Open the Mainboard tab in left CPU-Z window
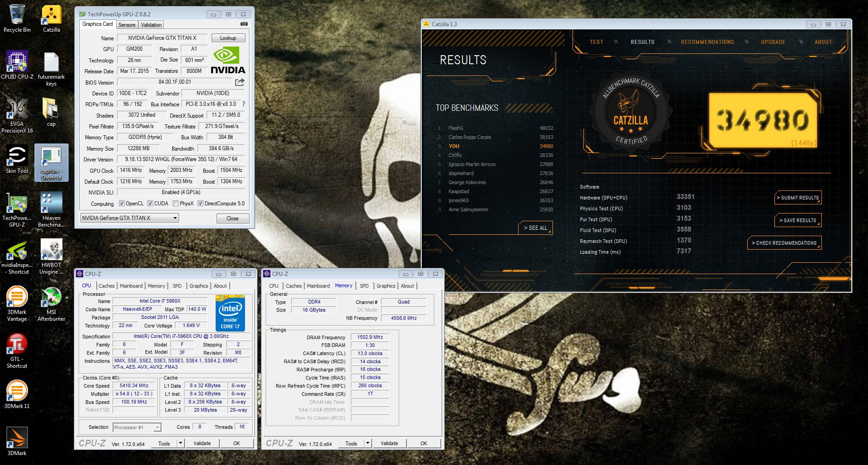 pos(131,286)
